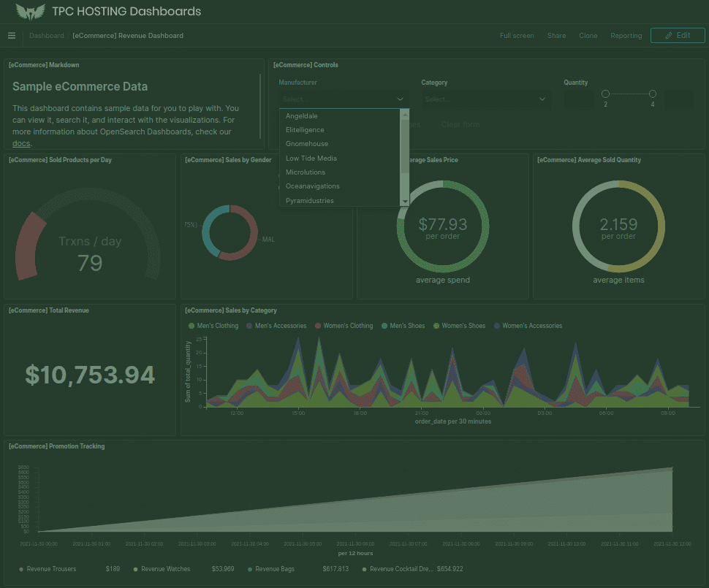Open the docs link in Markdown panel
This screenshot has height=588, width=709.
point(21,143)
